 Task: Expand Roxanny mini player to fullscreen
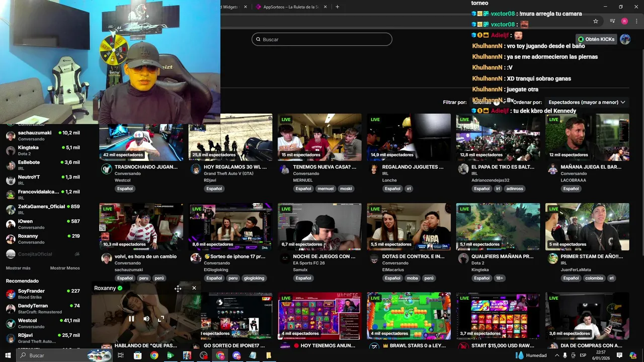click(x=161, y=319)
